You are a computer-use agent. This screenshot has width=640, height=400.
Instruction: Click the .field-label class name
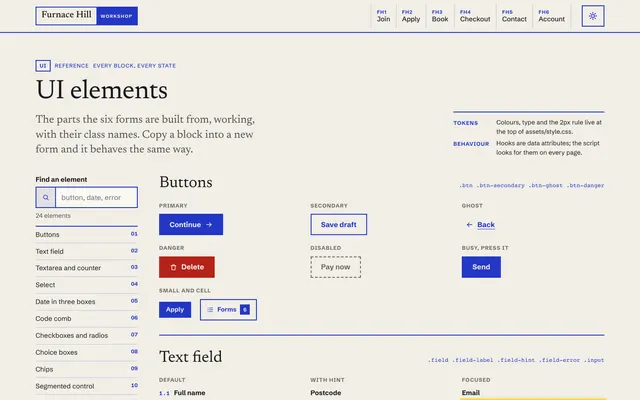474,360
